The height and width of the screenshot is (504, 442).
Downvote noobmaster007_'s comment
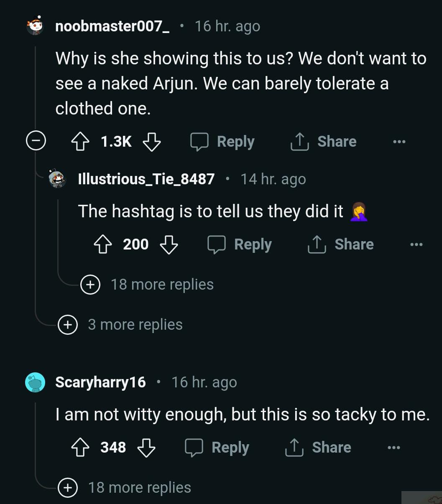(151, 142)
